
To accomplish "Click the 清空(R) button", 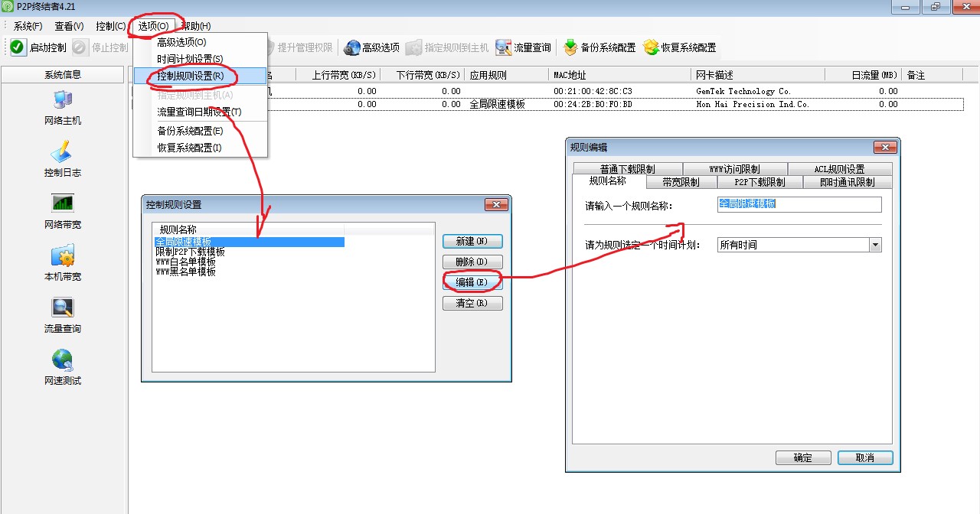I will click(x=472, y=303).
